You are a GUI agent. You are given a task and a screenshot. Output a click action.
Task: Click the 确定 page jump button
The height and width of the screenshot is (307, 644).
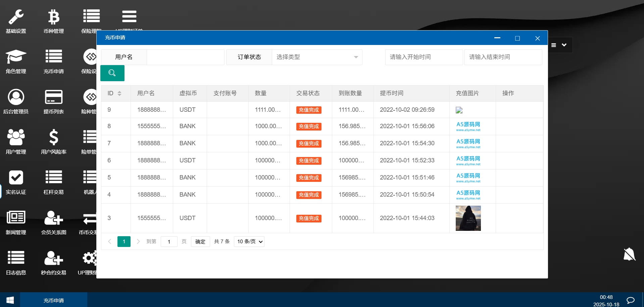pyautogui.click(x=200, y=242)
